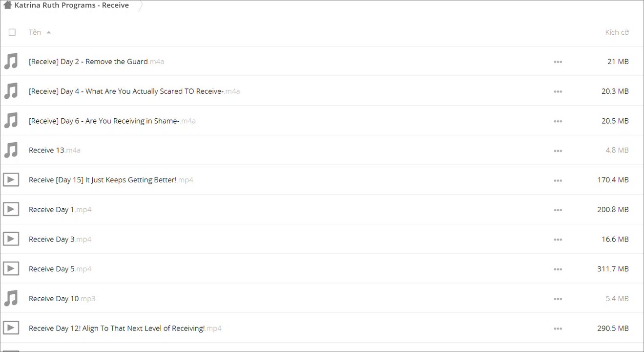
Task: Click the music note icon for Remove the Guard
Action: point(11,62)
